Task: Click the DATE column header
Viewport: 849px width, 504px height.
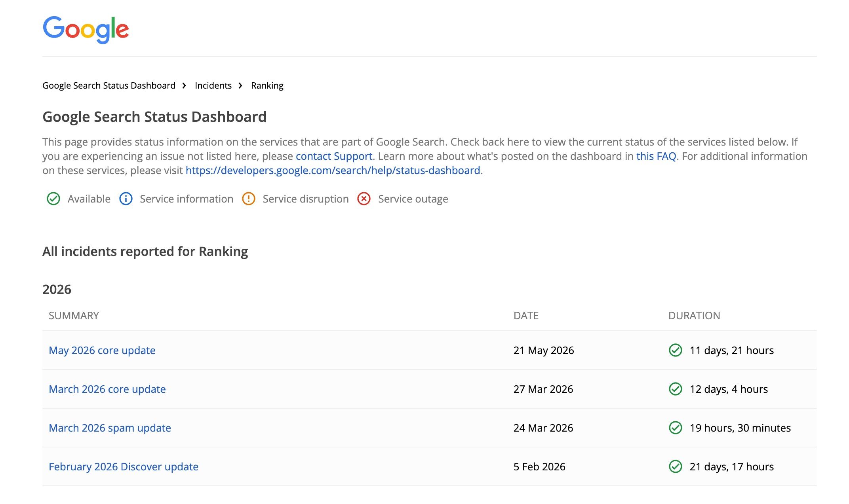Action: coord(526,315)
